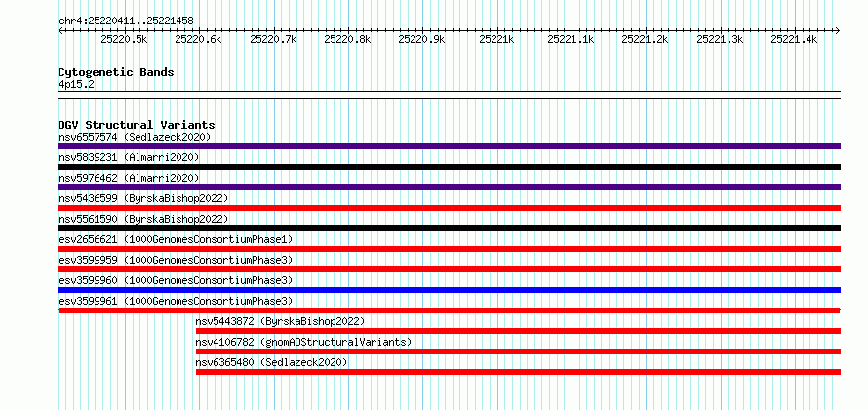This screenshot has width=868, height=410.
Task: Click ruler position 25221.3k
Action: (x=720, y=39)
